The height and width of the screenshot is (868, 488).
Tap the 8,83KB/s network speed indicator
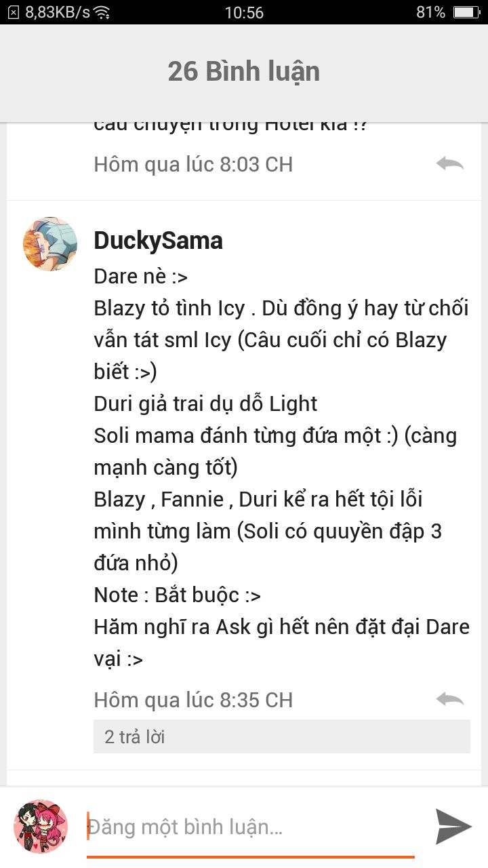point(58,12)
